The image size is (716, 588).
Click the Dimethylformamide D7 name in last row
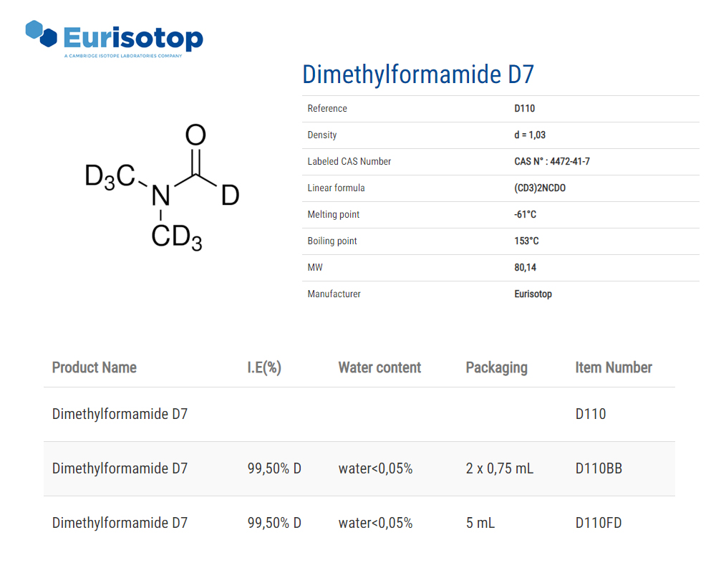tap(120, 524)
